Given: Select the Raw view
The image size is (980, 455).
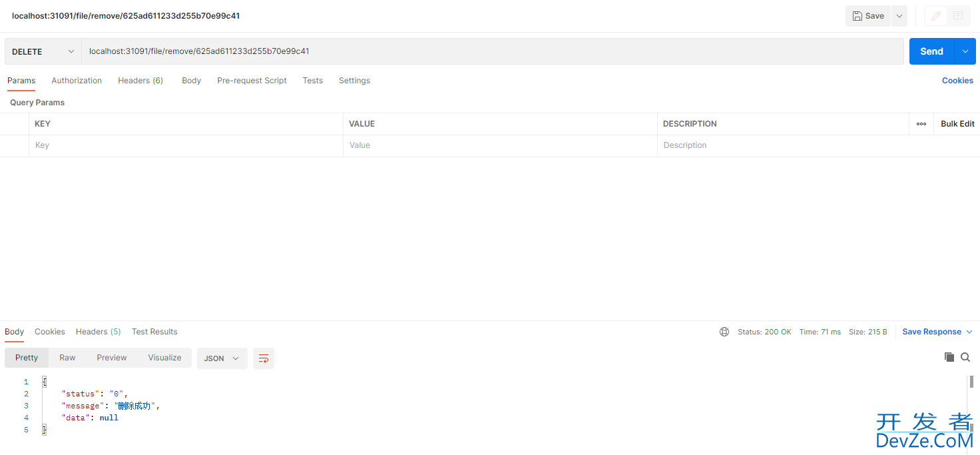Looking at the screenshot, I should coord(67,358).
